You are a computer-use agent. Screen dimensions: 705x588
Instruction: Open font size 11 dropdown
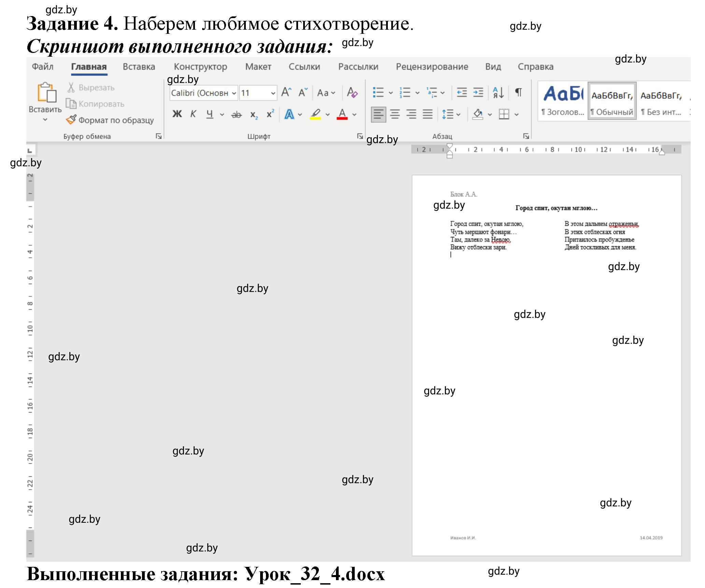pos(273,93)
